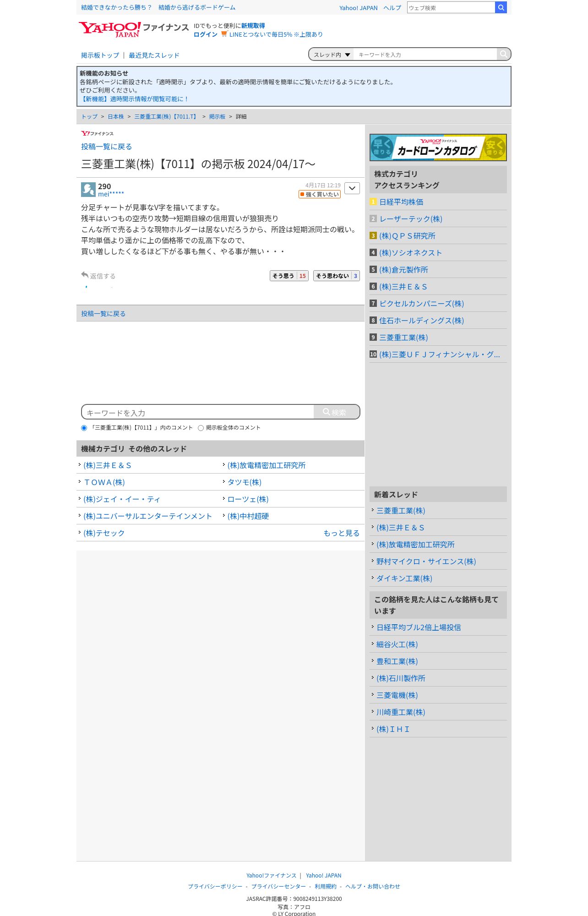Open ダイキン工業(株) in 新着スレッド
This screenshot has width=588, height=916.
(x=404, y=578)
